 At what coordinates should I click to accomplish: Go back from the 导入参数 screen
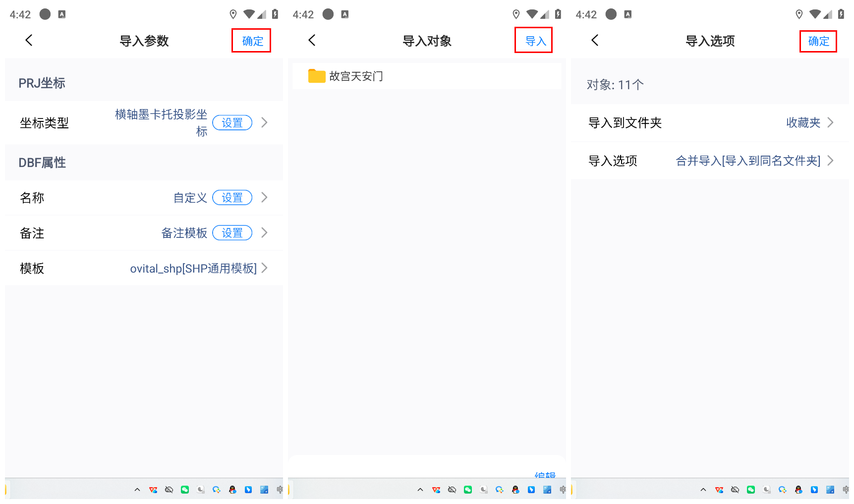click(29, 40)
